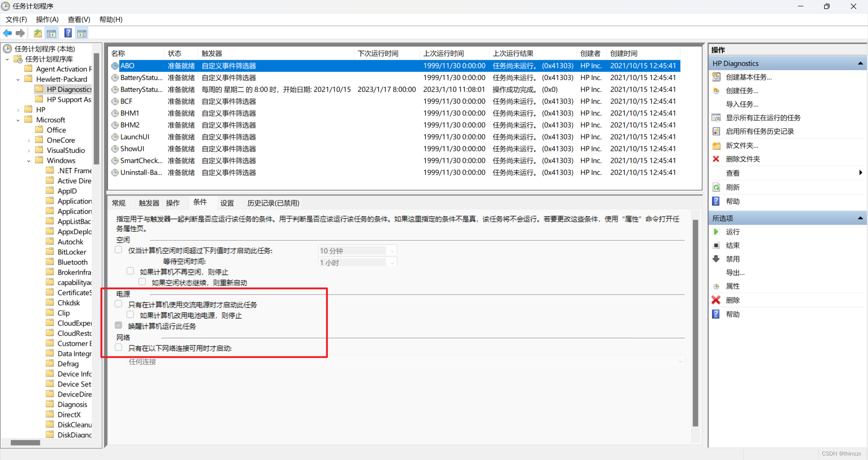
Task: Click the clock icon of the BCF task
Action: point(115,101)
